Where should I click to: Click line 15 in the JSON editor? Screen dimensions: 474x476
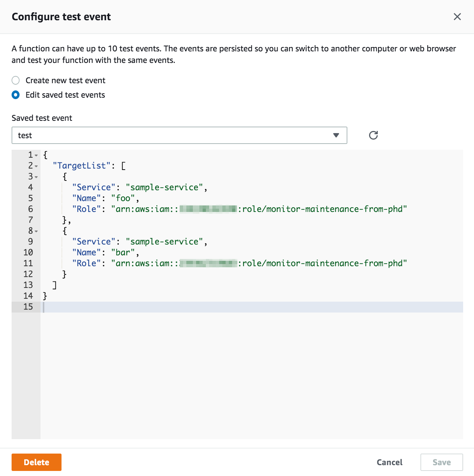tap(217, 307)
